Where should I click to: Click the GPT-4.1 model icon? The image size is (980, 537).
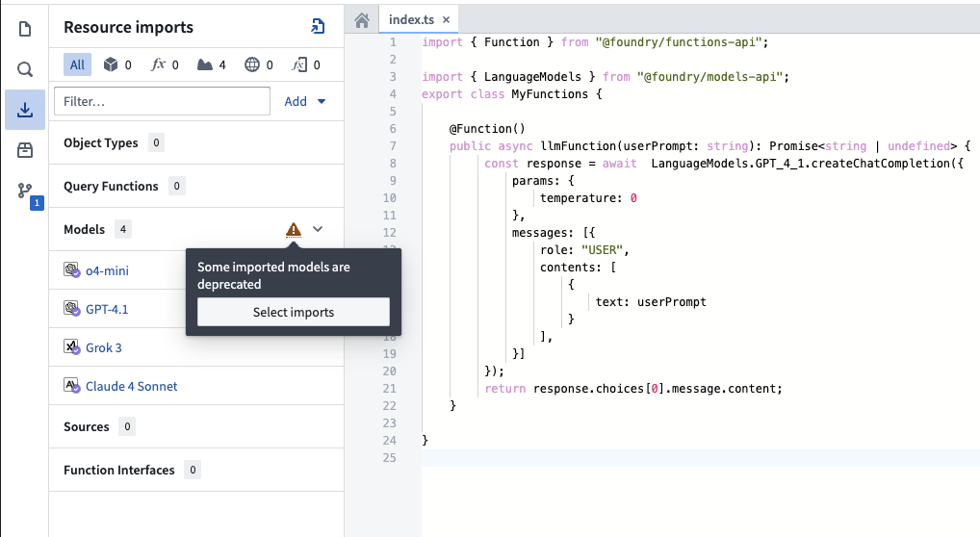pyautogui.click(x=72, y=309)
